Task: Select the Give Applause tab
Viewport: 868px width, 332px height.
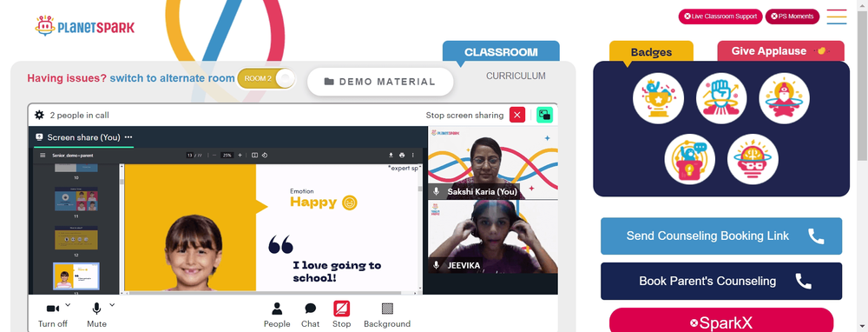Action: pos(780,51)
